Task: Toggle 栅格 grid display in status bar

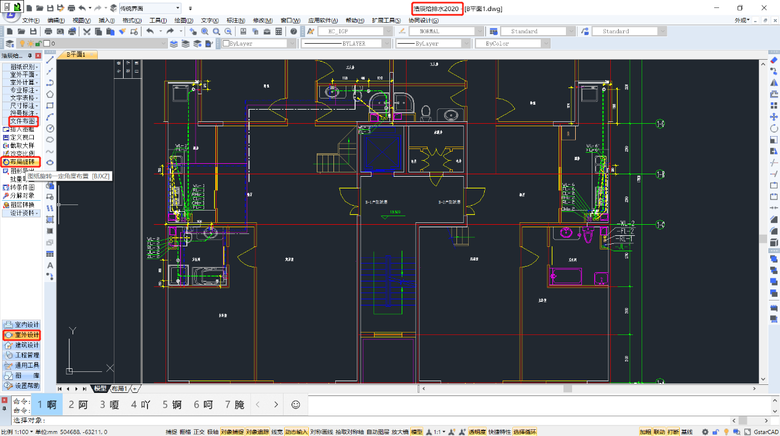Action: click(x=184, y=431)
